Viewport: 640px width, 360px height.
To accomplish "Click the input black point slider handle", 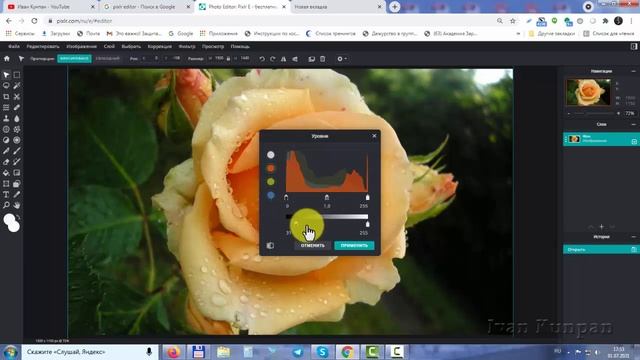I will click(286, 198).
